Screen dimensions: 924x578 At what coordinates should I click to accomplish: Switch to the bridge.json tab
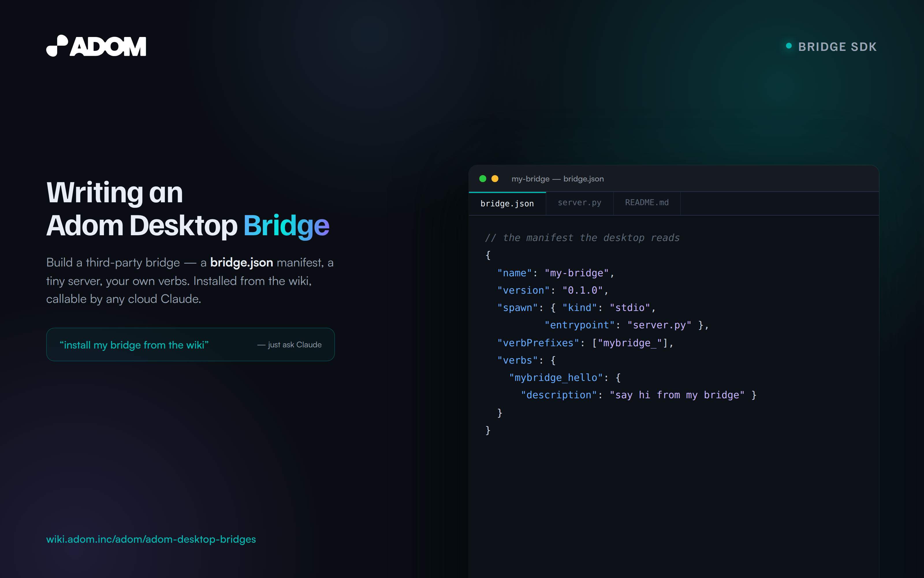point(507,203)
